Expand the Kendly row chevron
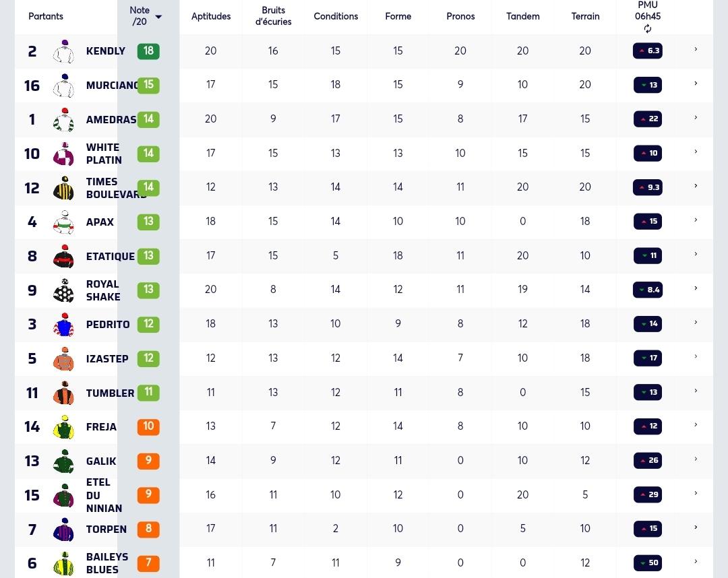Viewport: 728px width, 578px height. coord(696,49)
